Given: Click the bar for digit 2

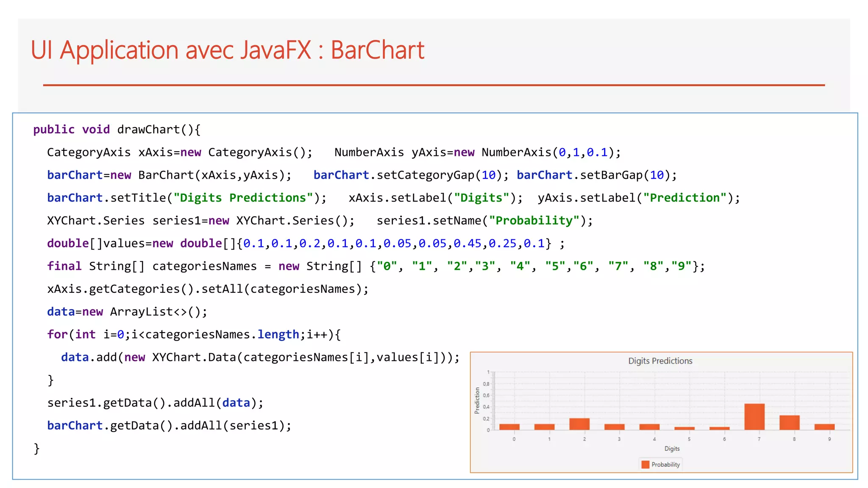Looking at the screenshot, I should pyautogui.click(x=579, y=424).
